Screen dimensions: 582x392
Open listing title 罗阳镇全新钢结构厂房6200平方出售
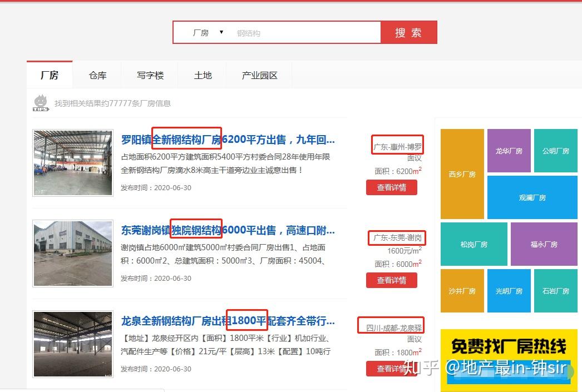pos(228,140)
